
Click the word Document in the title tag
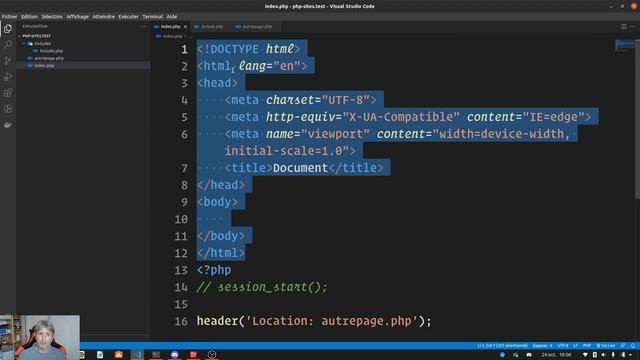[300, 168]
